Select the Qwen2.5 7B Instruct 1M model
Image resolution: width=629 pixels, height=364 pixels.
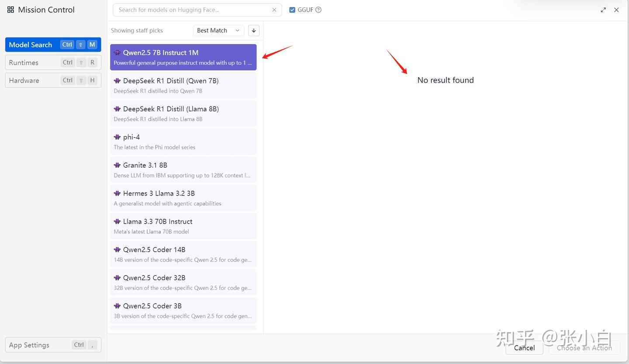coord(183,57)
